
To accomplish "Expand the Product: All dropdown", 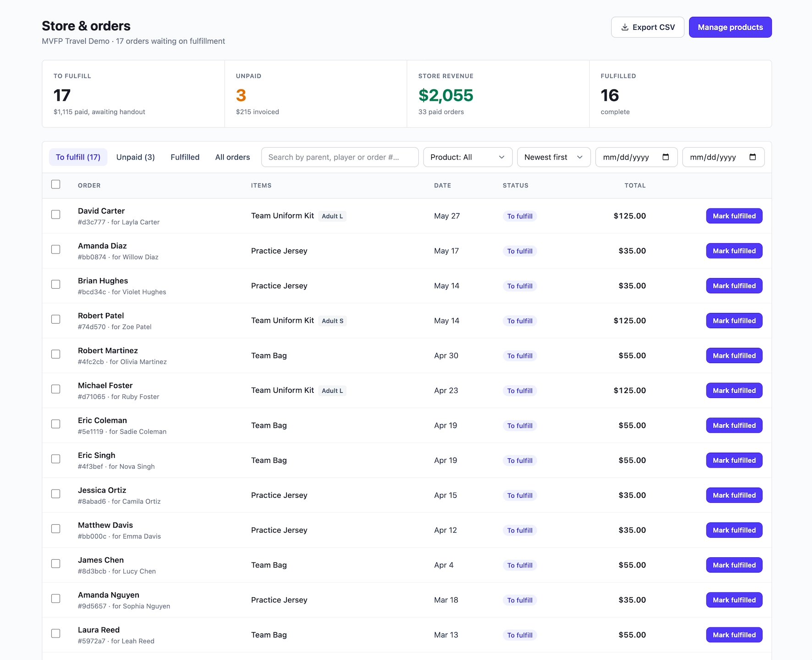I will pyautogui.click(x=468, y=157).
